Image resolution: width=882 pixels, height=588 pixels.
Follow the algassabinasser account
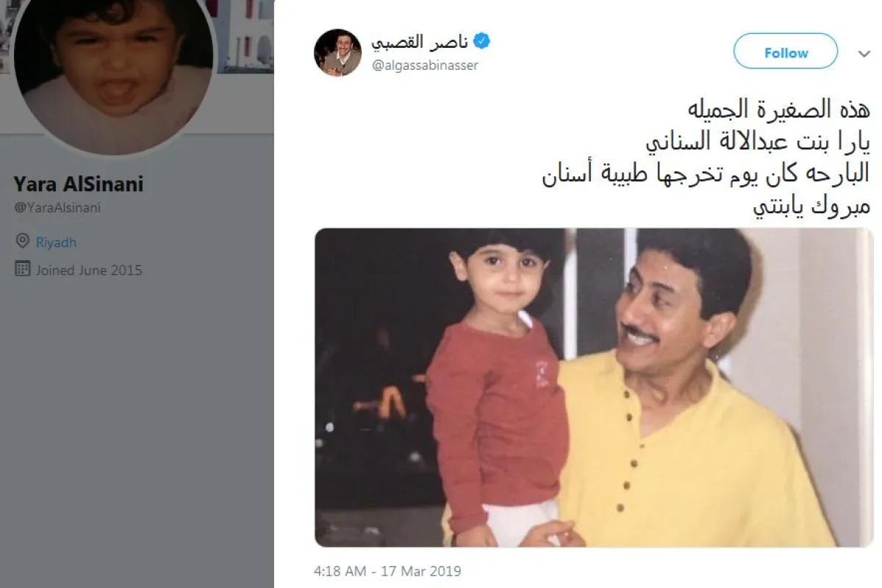point(786,52)
